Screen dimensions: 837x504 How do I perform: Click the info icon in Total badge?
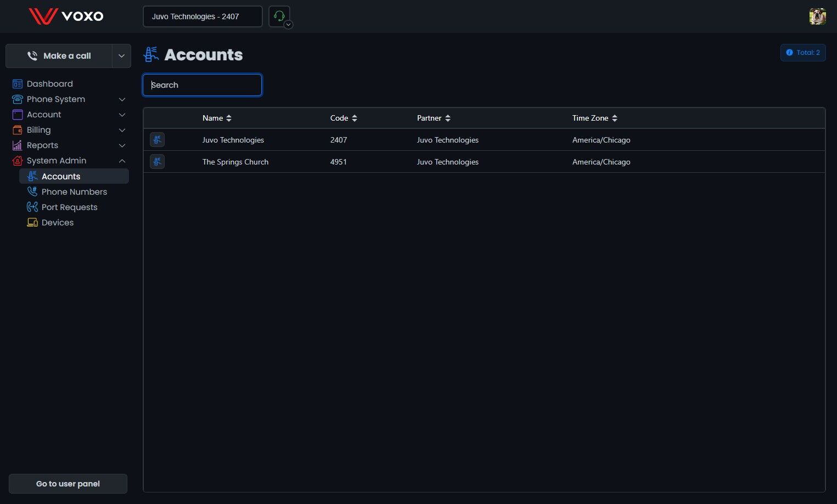(x=789, y=53)
